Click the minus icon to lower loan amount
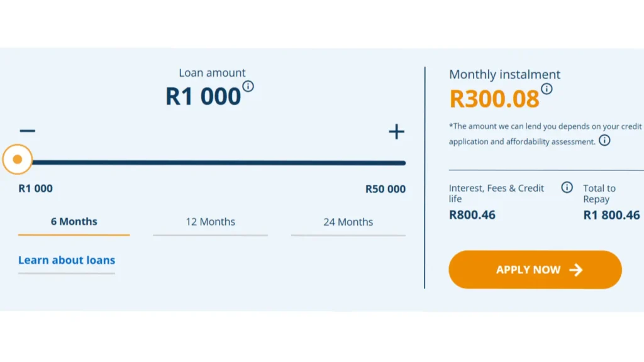The height and width of the screenshot is (362, 644). tap(27, 131)
